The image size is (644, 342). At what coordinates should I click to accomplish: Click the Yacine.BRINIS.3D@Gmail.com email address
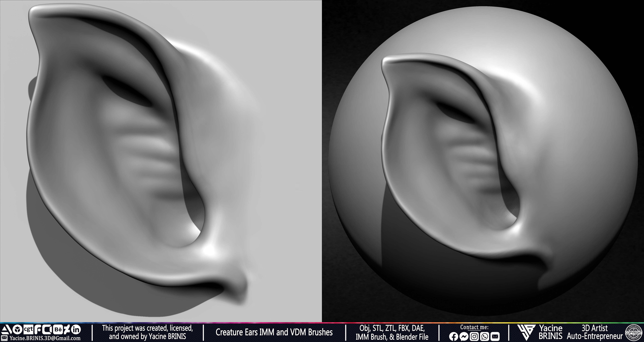[x=45, y=338]
